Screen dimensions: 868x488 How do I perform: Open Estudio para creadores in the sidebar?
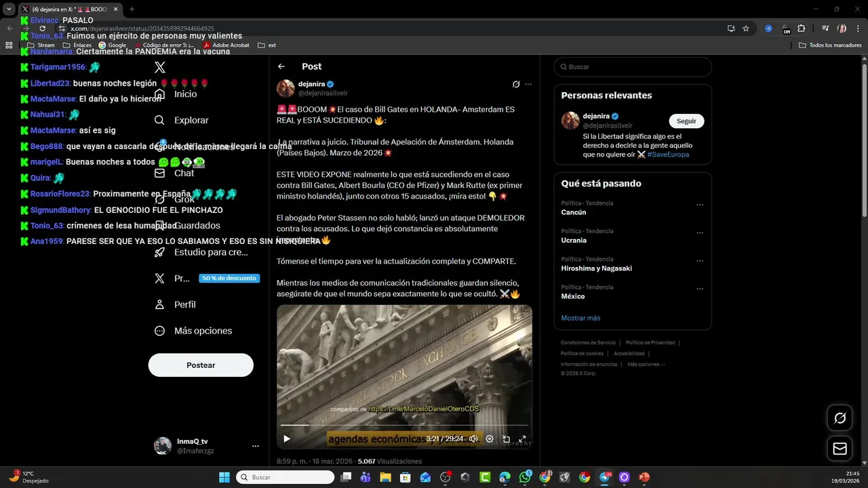(x=201, y=251)
